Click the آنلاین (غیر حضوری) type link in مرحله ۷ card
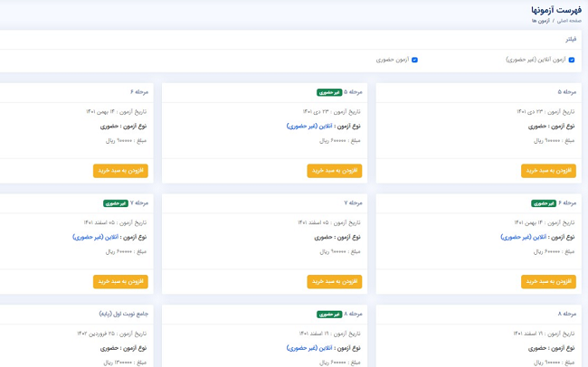 pyautogui.click(x=95, y=238)
